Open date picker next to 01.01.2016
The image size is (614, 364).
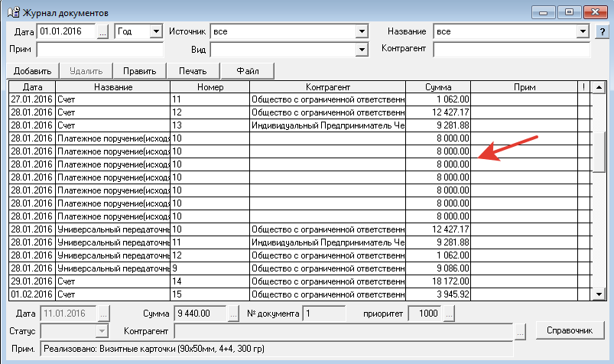click(x=104, y=31)
